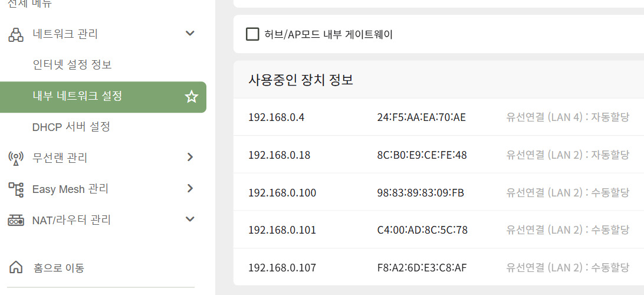Open DHCP 서버 설정 menu item
Viewport: 644px width, 295px height.
[x=71, y=126]
